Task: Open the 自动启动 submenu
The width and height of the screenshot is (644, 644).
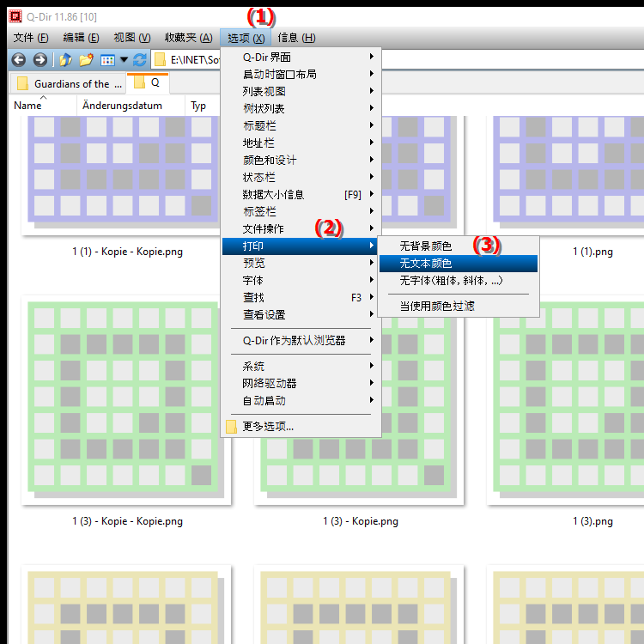Action: tap(301, 400)
